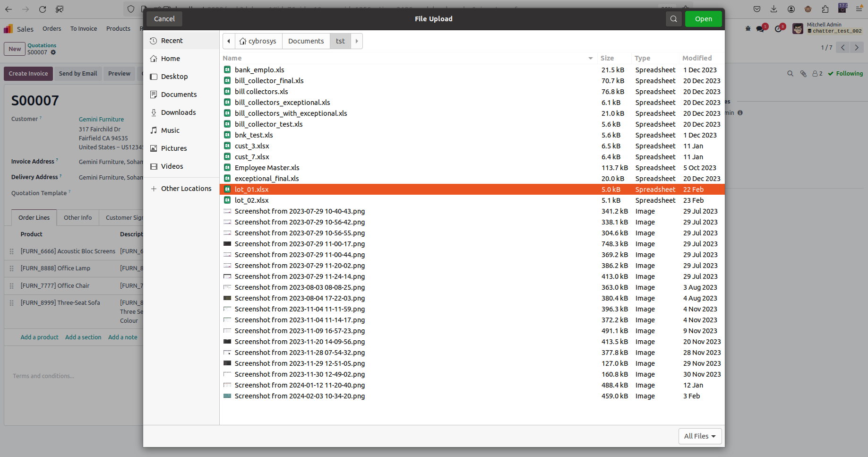Screen dimensions: 868x457
Task: Open Other Locations in the sidebar
Action: 181,189
